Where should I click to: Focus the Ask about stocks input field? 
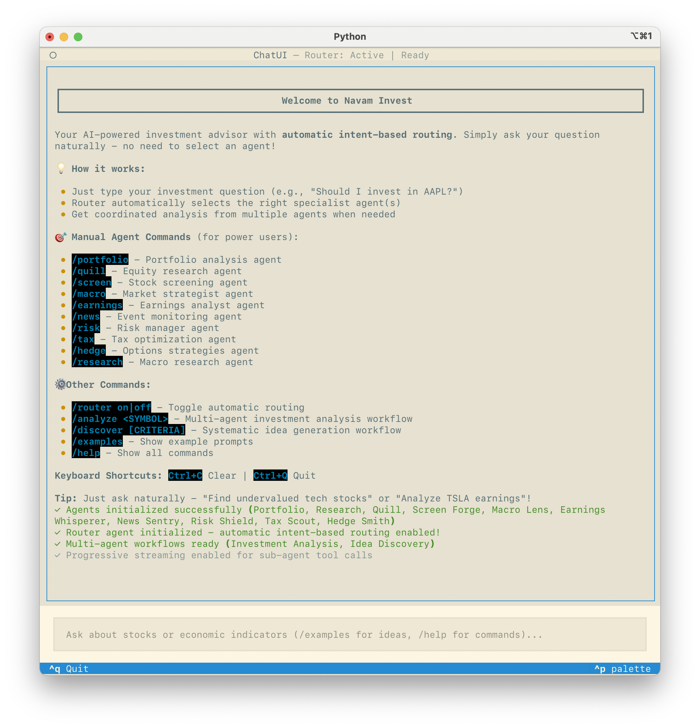[349, 635]
